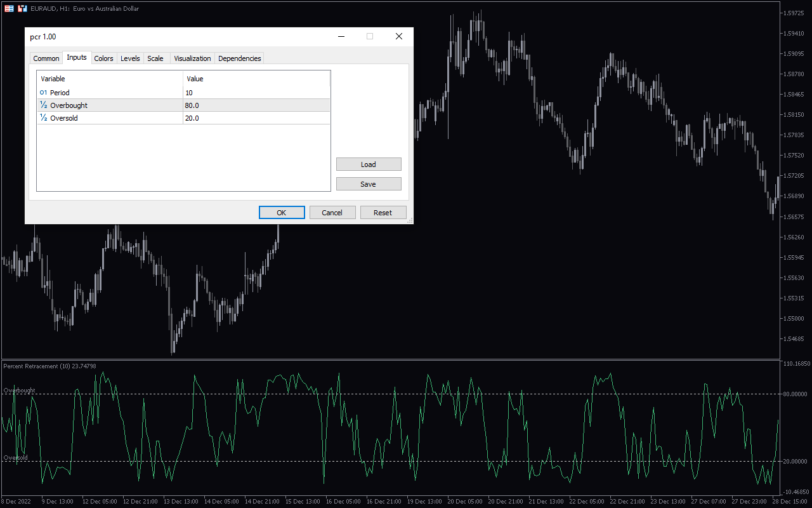Click the Variable column header
Screen dimensions: 812x508
(110, 79)
